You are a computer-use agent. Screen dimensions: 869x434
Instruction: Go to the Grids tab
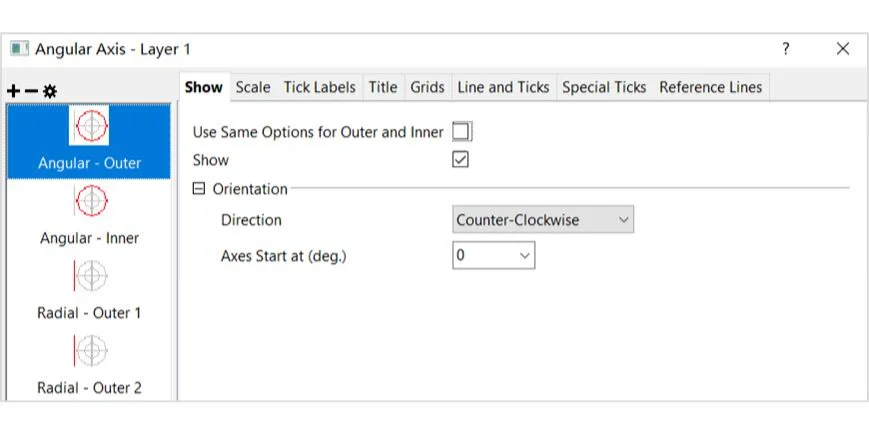427,88
